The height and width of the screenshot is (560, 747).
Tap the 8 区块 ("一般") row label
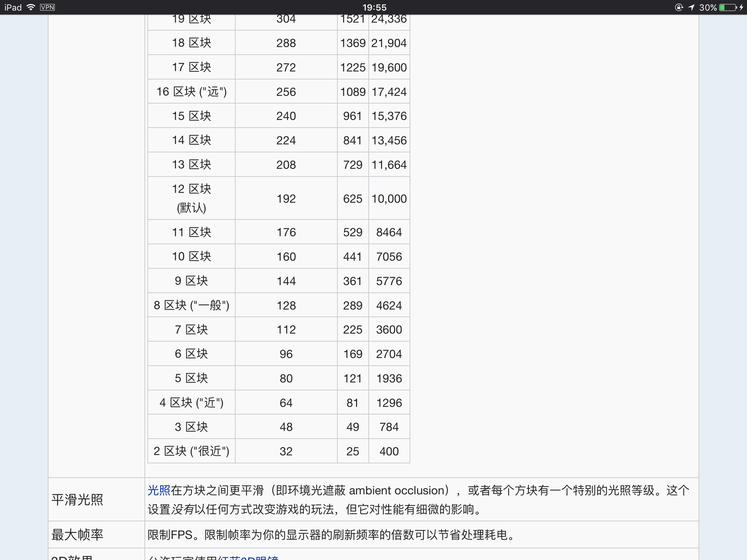[191, 305]
